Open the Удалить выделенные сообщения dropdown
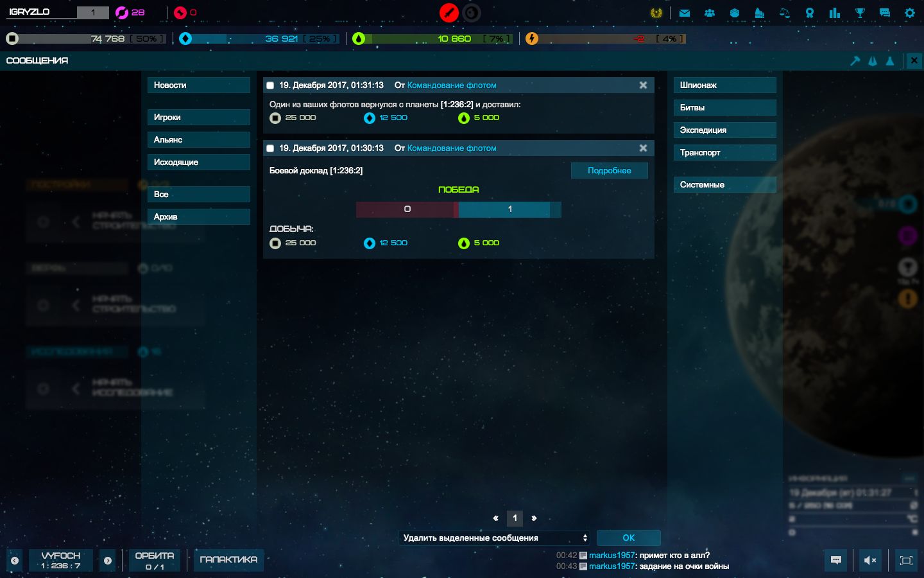 pos(494,538)
